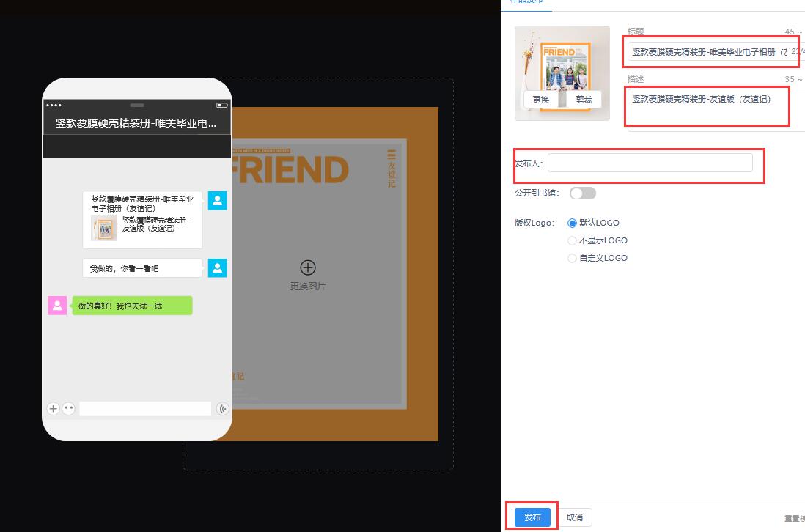This screenshot has height=532, width=805.
Task: Click the orange hamburger menu icon on cover
Action: tap(392, 155)
